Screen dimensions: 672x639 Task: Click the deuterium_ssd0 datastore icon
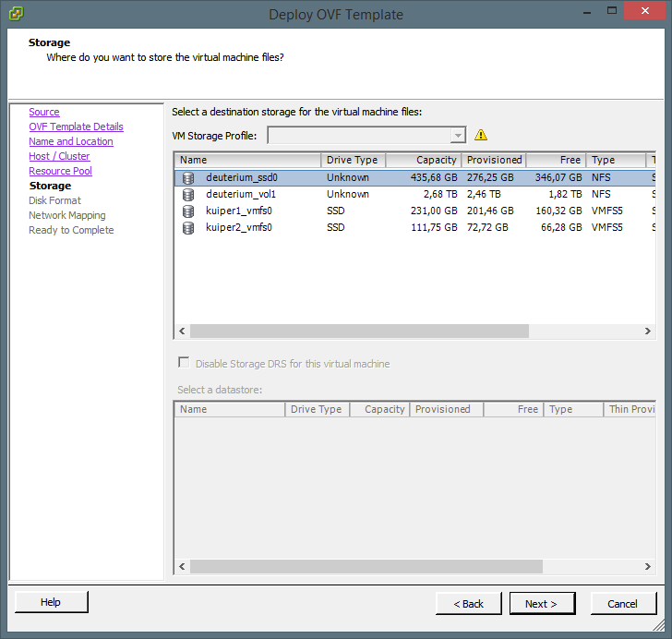pyautogui.click(x=188, y=177)
